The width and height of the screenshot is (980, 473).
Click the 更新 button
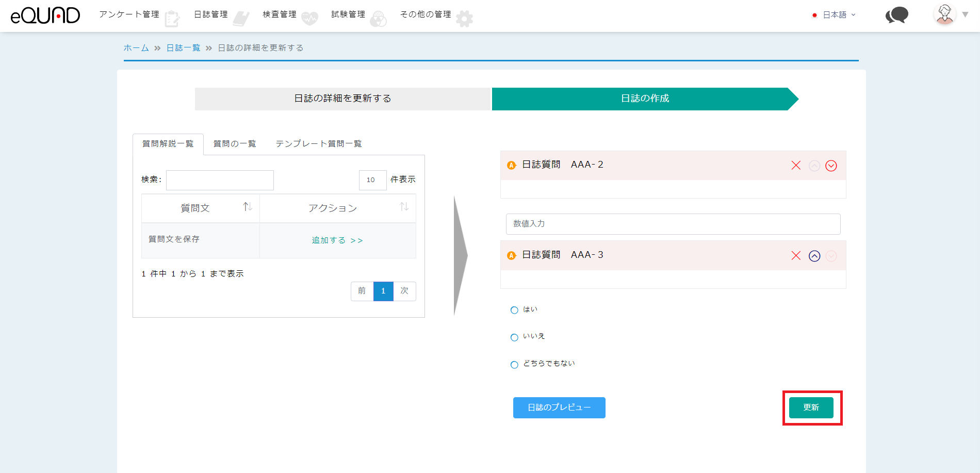tap(811, 407)
